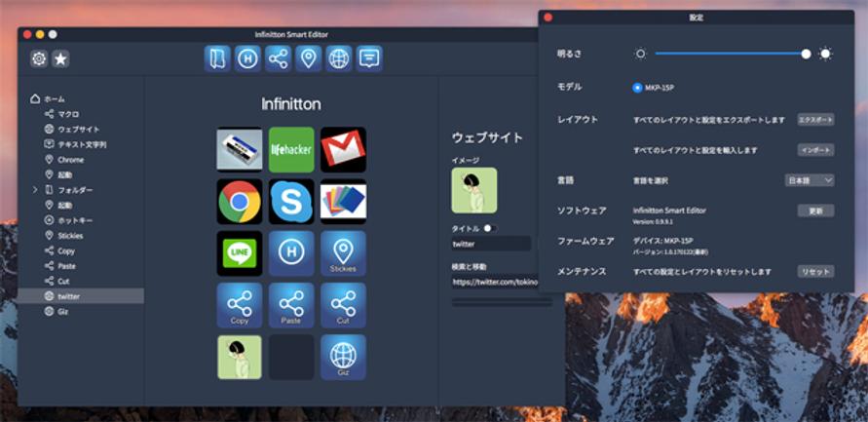Click the リセット button
The height and width of the screenshot is (422, 868).
coord(815,271)
